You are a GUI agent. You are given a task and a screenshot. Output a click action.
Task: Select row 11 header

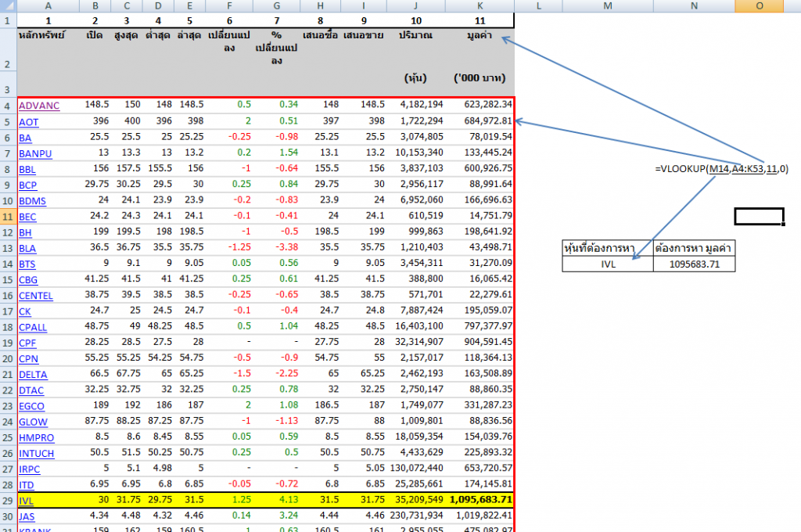click(8, 217)
